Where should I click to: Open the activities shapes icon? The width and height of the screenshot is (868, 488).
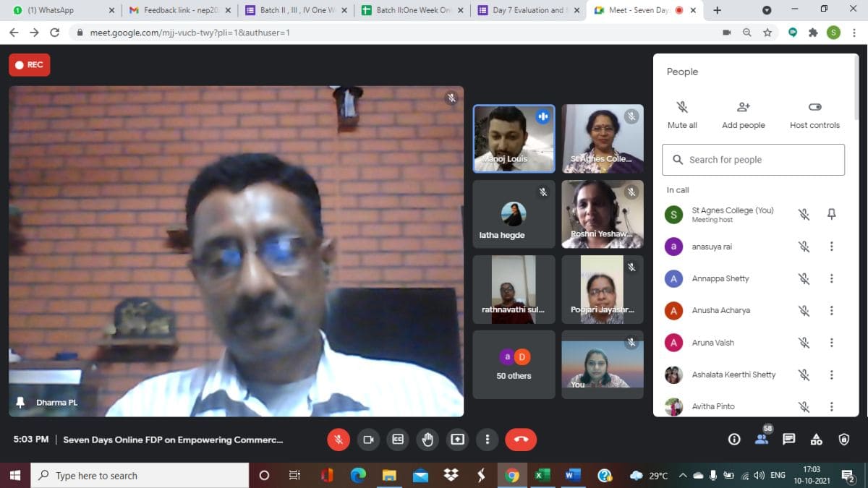(816, 439)
